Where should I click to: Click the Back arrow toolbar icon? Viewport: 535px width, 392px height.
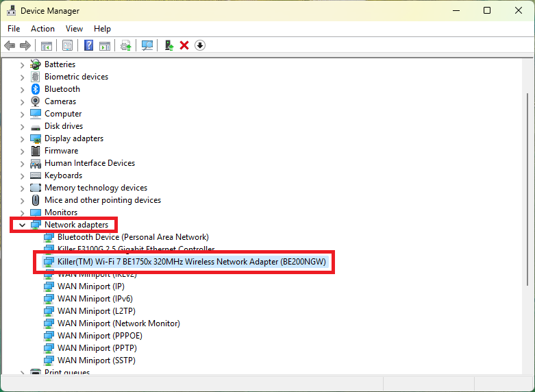pos(10,45)
